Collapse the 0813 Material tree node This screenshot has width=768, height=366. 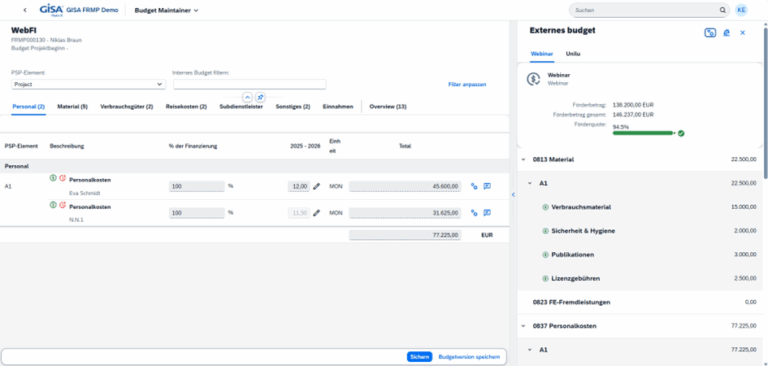(x=524, y=160)
